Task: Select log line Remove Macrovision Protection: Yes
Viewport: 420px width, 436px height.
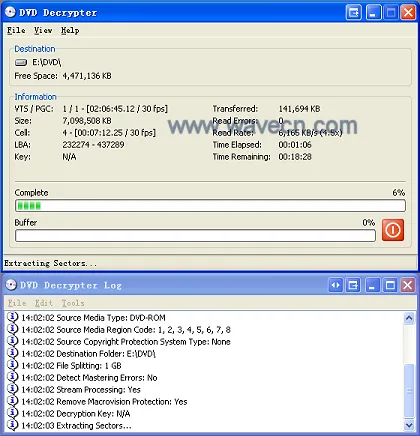Action: (104, 402)
